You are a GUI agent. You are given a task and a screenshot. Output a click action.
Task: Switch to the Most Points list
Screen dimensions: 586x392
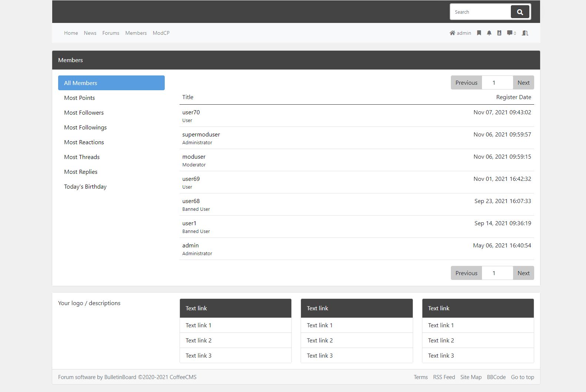point(79,98)
